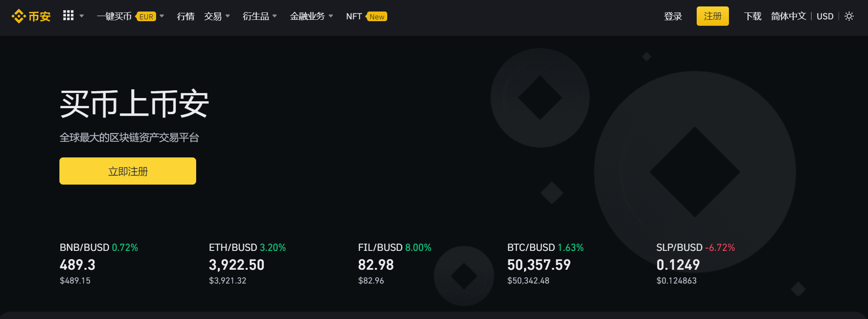Expand the 衍生品 dropdown arrow
The width and height of the screenshot is (868, 319).
[274, 16]
